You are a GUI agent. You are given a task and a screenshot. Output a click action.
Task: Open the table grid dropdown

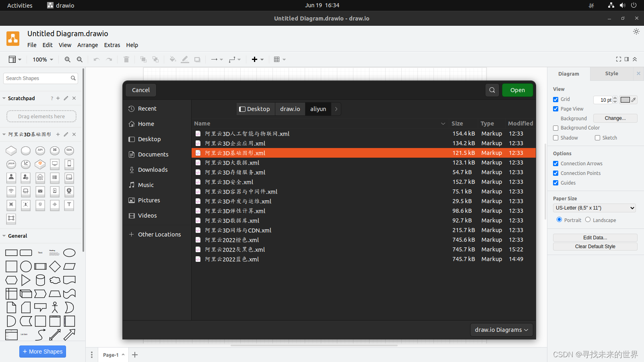[x=280, y=60]
